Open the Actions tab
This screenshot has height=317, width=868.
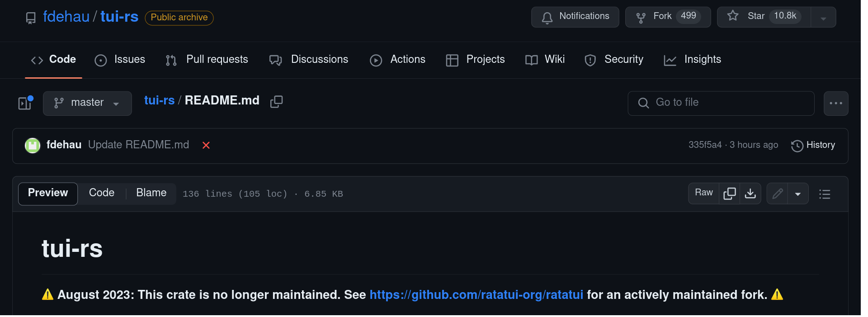pyautogui.click(x=398, y=60)
